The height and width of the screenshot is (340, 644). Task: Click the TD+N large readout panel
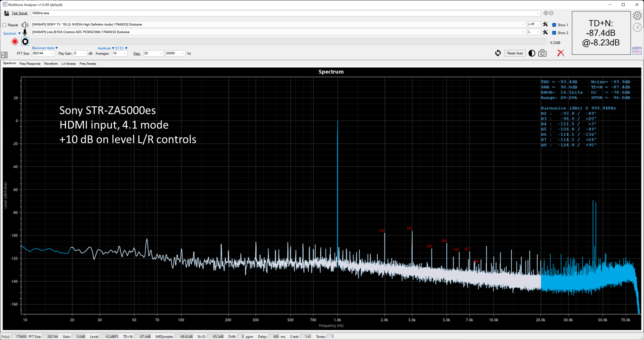601,33
